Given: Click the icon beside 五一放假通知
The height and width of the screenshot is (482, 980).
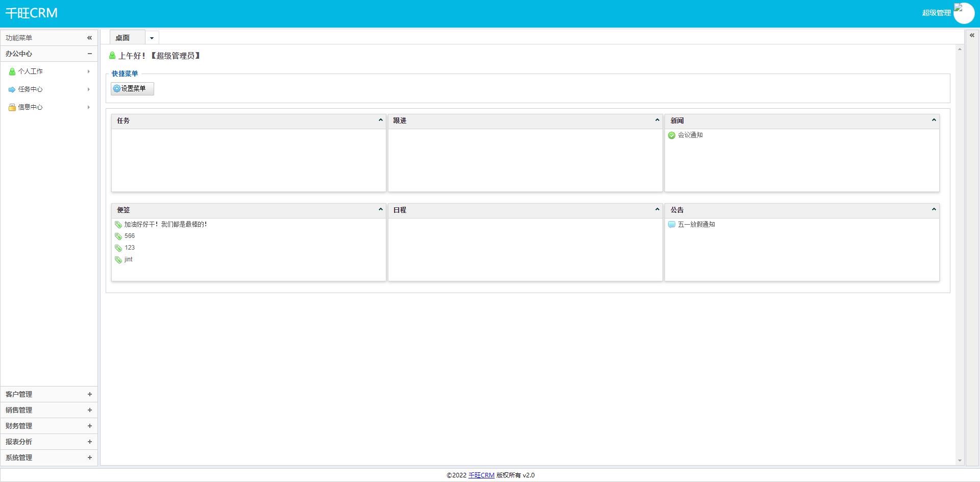Looking at the screenshot, I should click(672, 225).
